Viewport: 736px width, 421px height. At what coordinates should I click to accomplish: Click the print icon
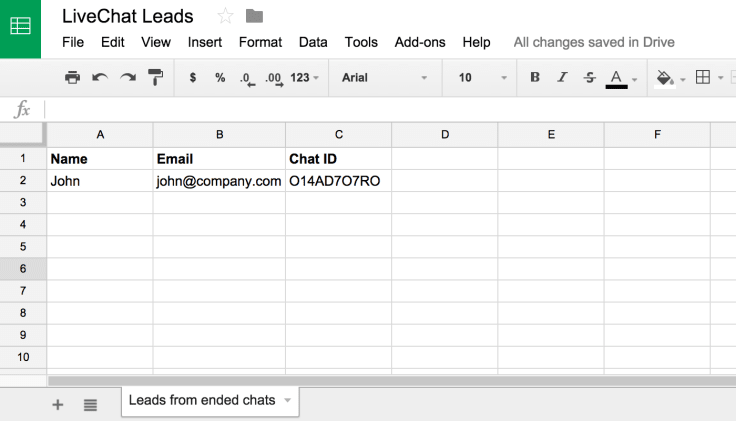point(72,77)
